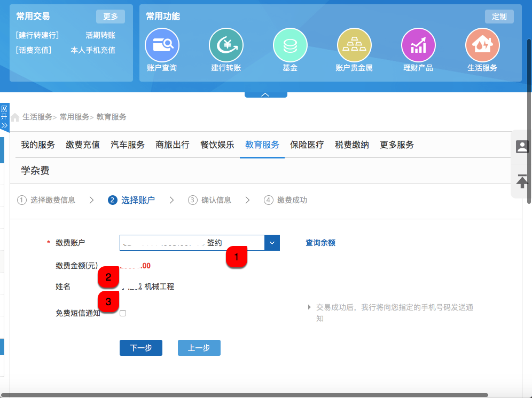Click the horizontal scrollbar at bottom
532x398 pixels.
coord(246,395)
